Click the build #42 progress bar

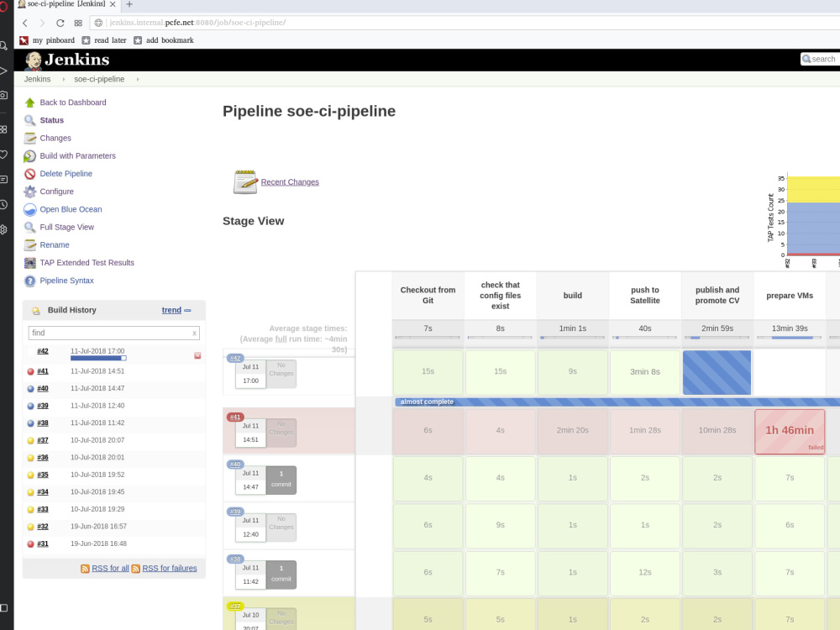click(x=98, y=358)
